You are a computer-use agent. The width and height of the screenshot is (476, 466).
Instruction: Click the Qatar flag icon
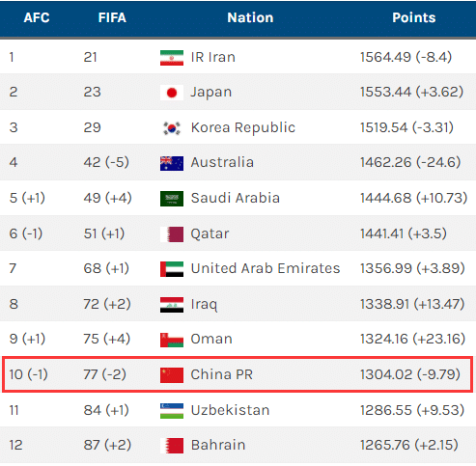point(172,234)
